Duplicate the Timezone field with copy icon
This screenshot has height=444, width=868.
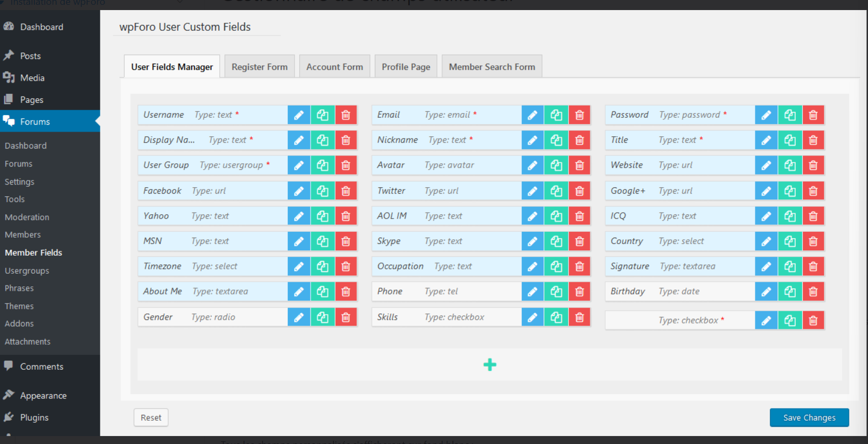[322, 266]
